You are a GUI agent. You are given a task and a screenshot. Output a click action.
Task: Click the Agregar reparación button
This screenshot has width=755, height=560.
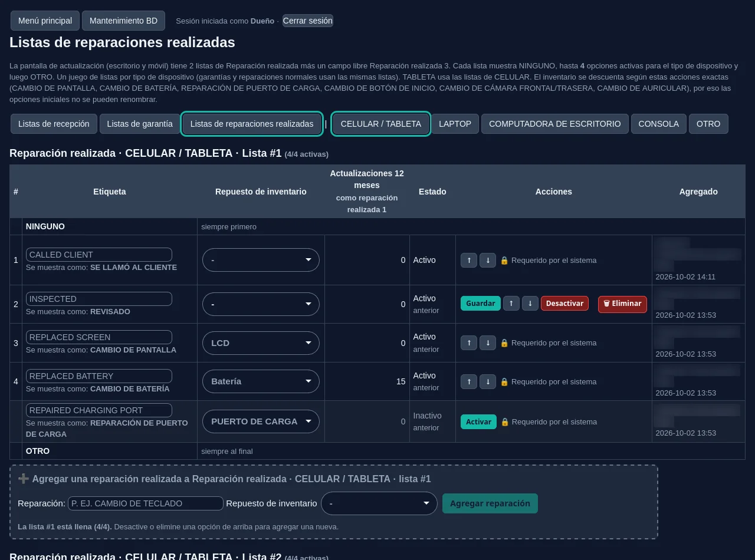point(490,503)
